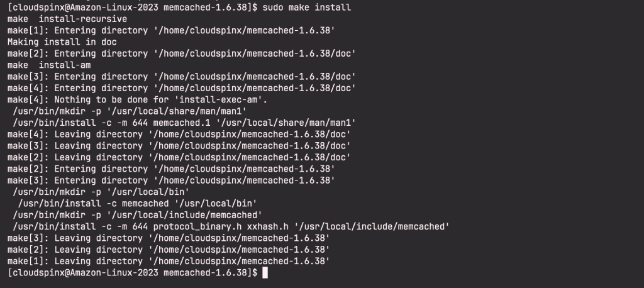Click the mkdir '/usr/local/include/memcached' line
Image resolution: width=644 pixels, height=288 pixels.
point(138,215)
